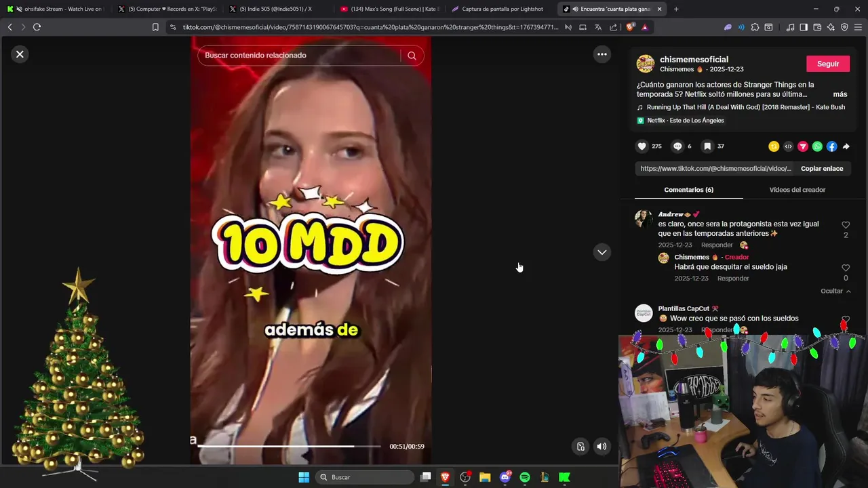Open Brave Rewards triangle icon
868x488 pixels.
pyautogui.click(x=644, y=27)
